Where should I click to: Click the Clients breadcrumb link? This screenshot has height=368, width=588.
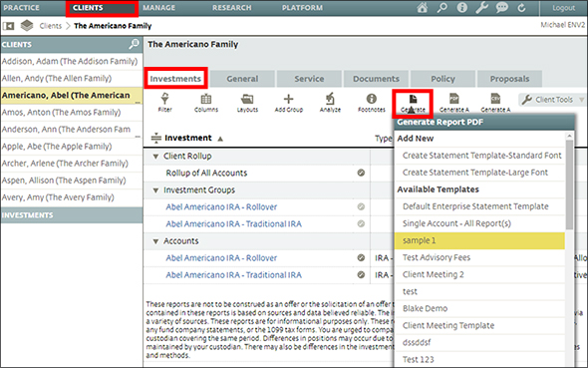click(x=51, y=26)
